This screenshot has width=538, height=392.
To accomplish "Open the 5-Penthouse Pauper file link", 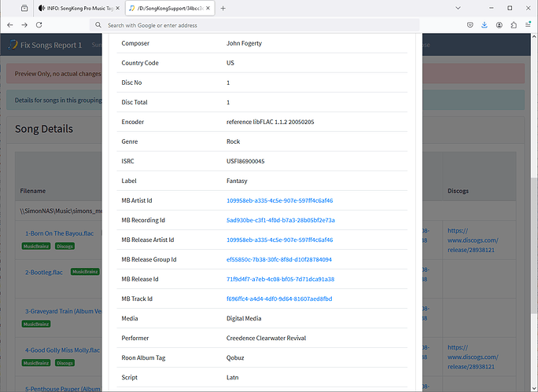I will coord(63,389).
